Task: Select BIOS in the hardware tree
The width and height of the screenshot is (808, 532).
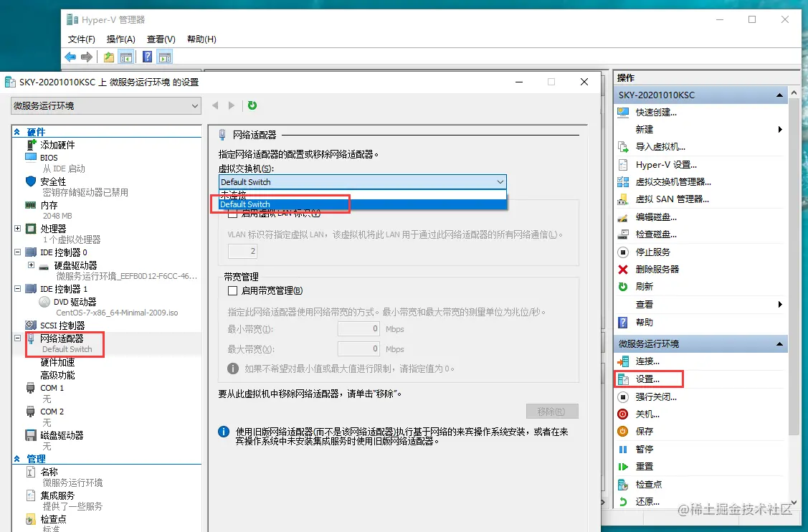Action: point(49,158)
